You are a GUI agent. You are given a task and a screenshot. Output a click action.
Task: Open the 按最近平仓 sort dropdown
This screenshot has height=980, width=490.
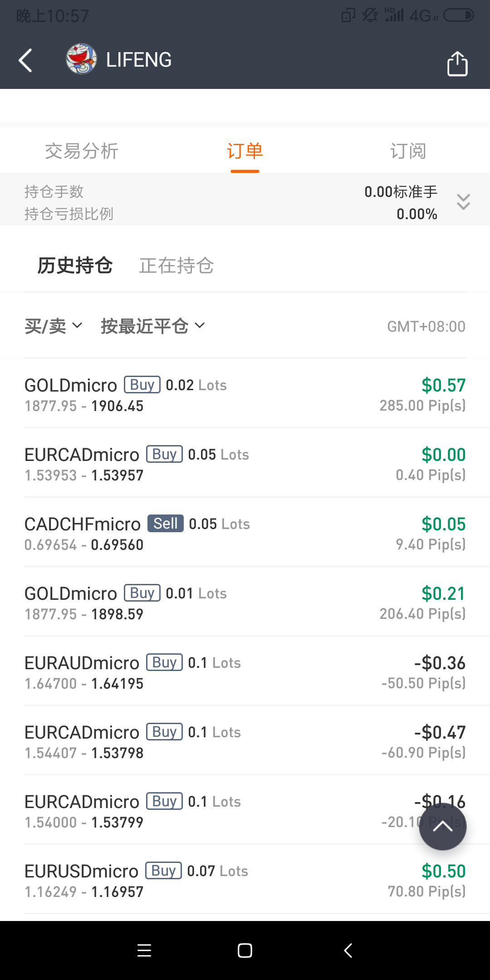pyautogui.click(x=153, y=326)
